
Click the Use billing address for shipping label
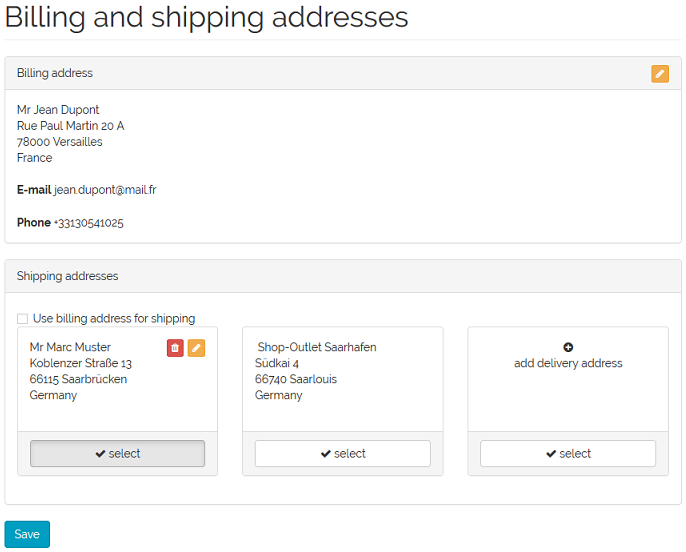pyautogui.click(x=114, y=318)
